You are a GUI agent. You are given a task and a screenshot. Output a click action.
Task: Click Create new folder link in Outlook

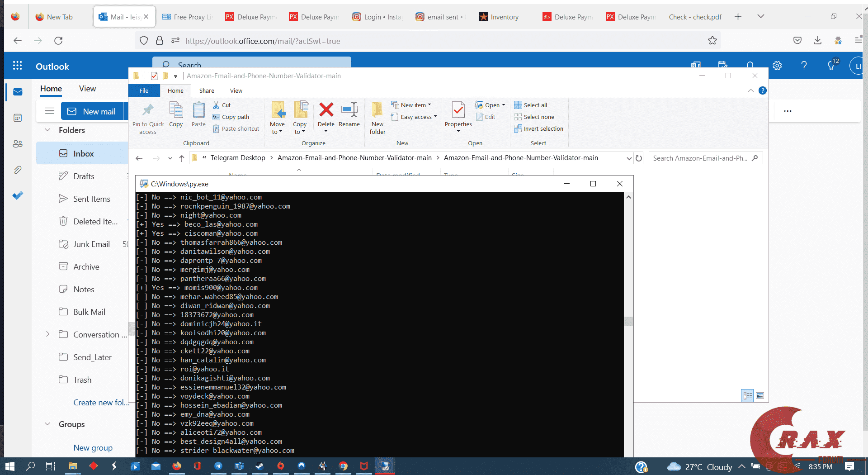click(x=101, y=402)
